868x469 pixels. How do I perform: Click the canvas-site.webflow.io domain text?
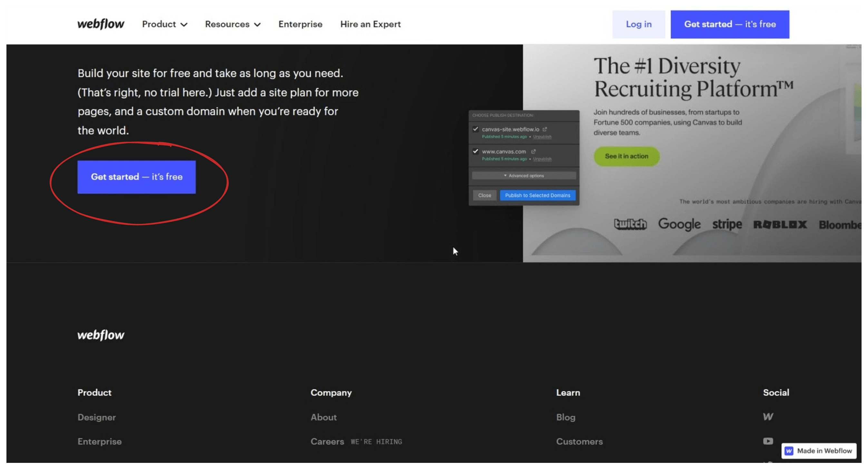tap(511, 129)
